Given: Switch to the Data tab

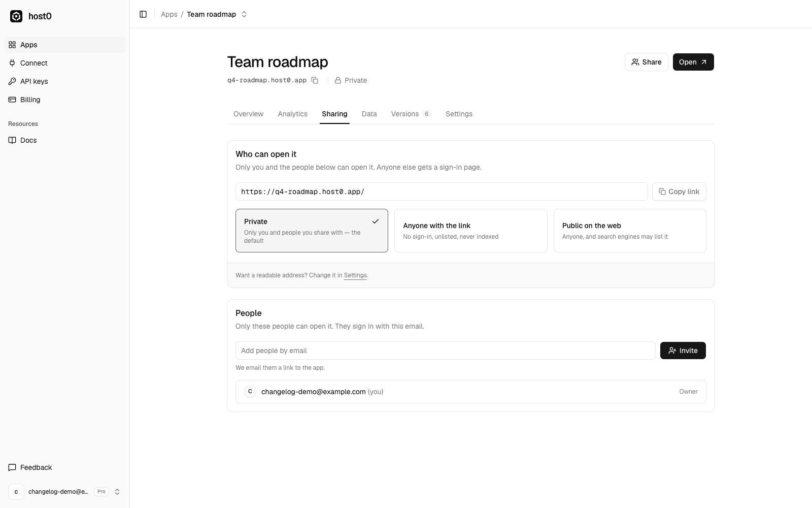Looking at the screenshot, I should click(x=369, y=114).
